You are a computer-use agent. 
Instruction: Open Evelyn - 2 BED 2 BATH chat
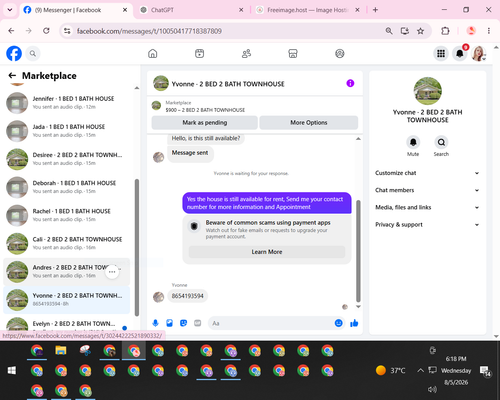click(x=67, y=324)
